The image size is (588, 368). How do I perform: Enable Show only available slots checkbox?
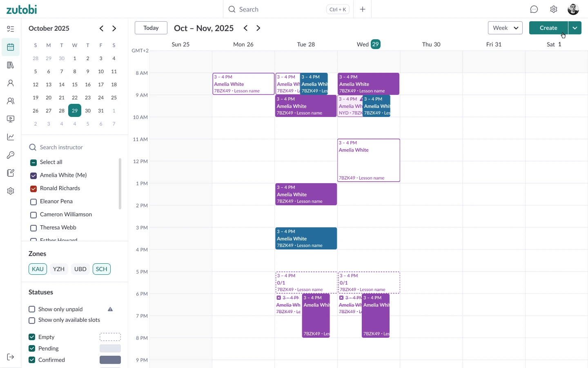[32, 320]
